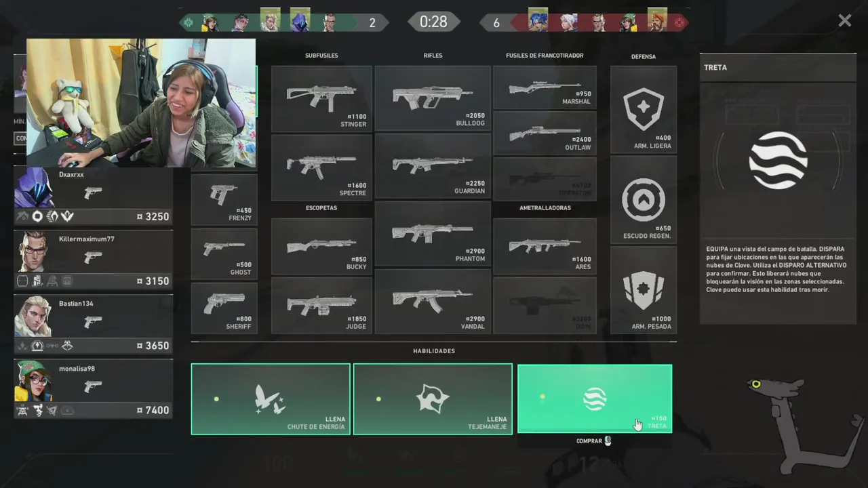The height and width of the screenshot is (488, 868).
Task: Select the greyed-out Odin machine gun
Action: pos(545,305)
